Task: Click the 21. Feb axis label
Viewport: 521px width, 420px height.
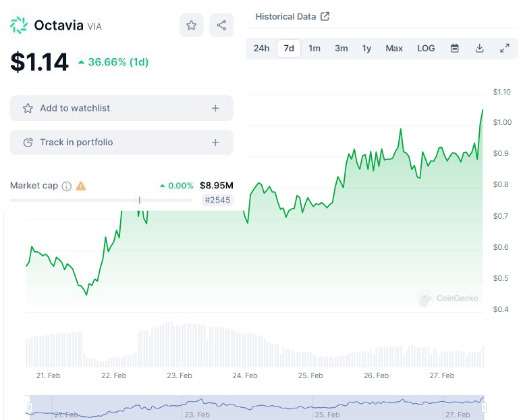Action: [x=48, y=375]
